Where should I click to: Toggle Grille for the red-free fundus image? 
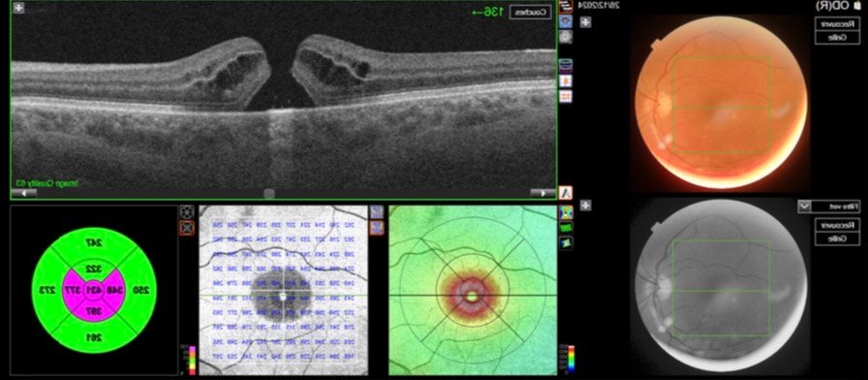coord(837,238)
